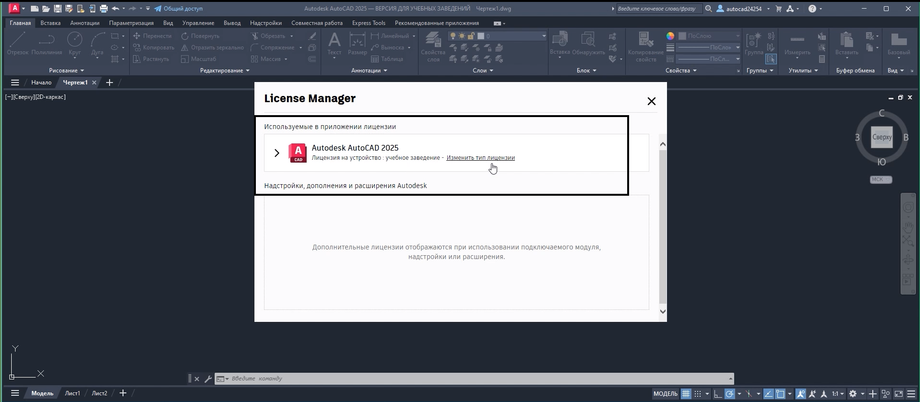Open the ПоСлою color swatch dropdown
Screen dimensions: 920x402
click(x=709, y=36)
